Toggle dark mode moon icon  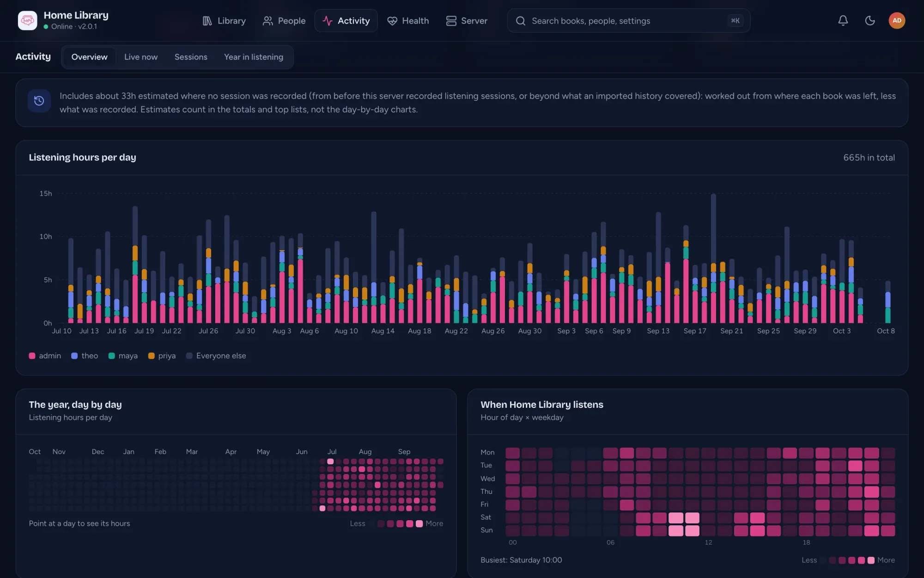(x=870, y=20)
